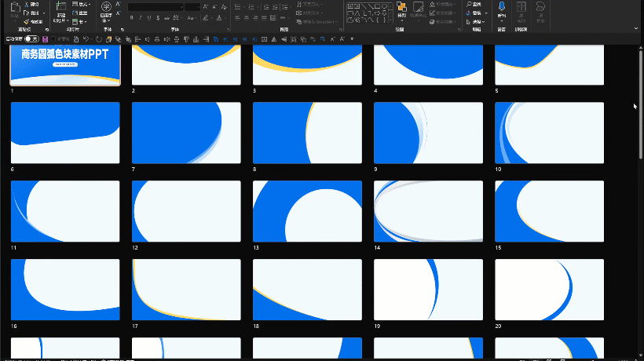The image size is (644, 361).
Task: Expand the Copy options arrow
Action: click(44, 13)
